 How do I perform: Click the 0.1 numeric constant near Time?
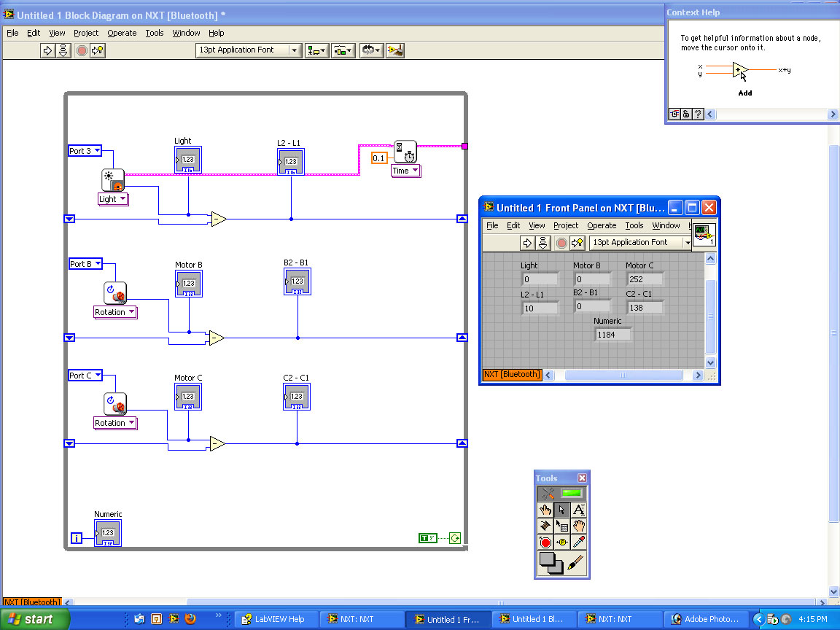379,158
